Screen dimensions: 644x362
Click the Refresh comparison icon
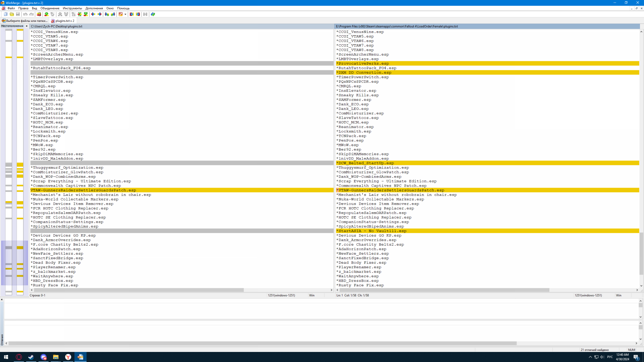[x=153, y=14]
